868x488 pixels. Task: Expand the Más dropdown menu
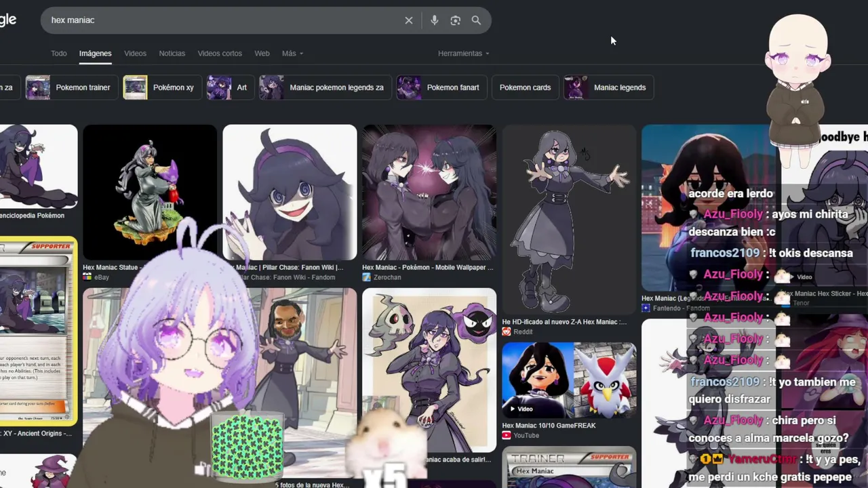(x=292, y=54)
